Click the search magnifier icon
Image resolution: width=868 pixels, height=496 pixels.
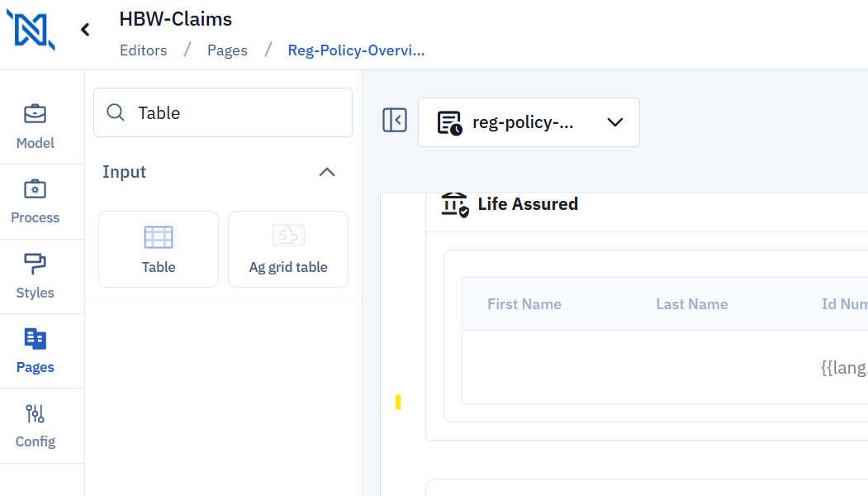point(116,112)
